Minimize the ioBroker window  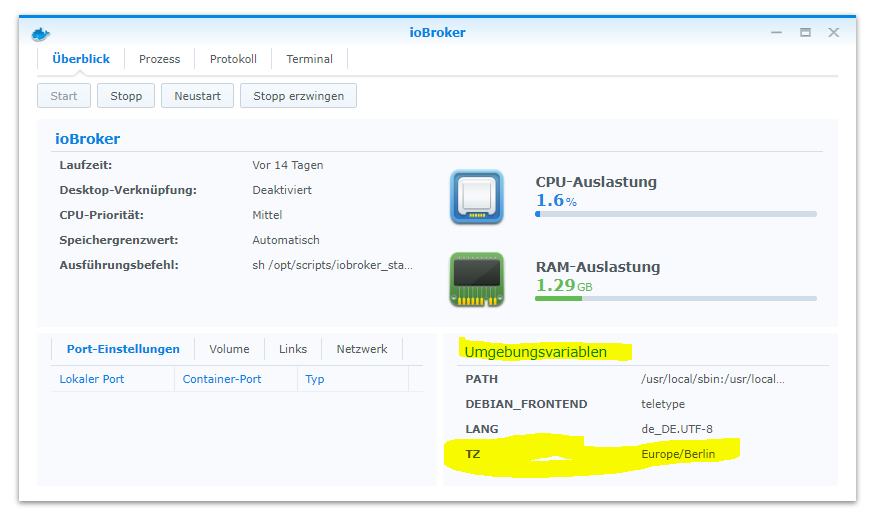[776, 32]
